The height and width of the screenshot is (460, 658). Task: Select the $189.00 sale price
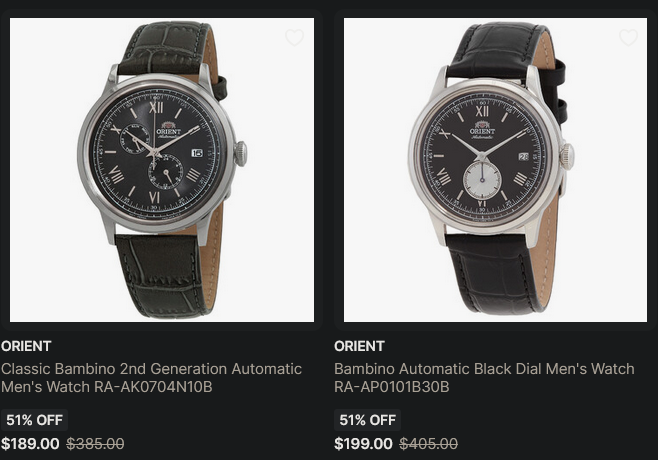pos(30,444)
